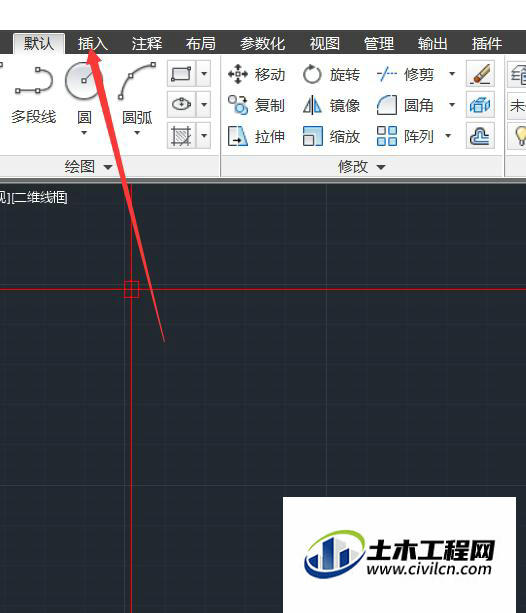Click the Erase brush icon
Screen dimensions: 526x613
click(480, 73)
